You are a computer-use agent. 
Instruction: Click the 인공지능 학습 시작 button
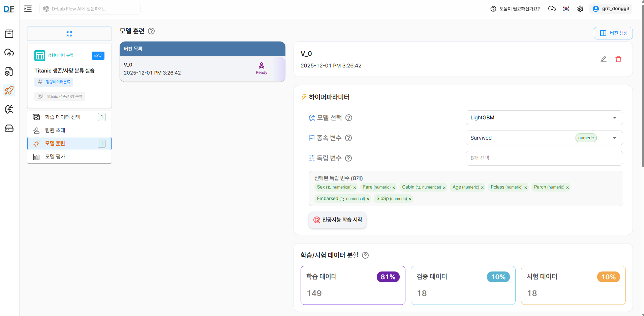[337, 220]
